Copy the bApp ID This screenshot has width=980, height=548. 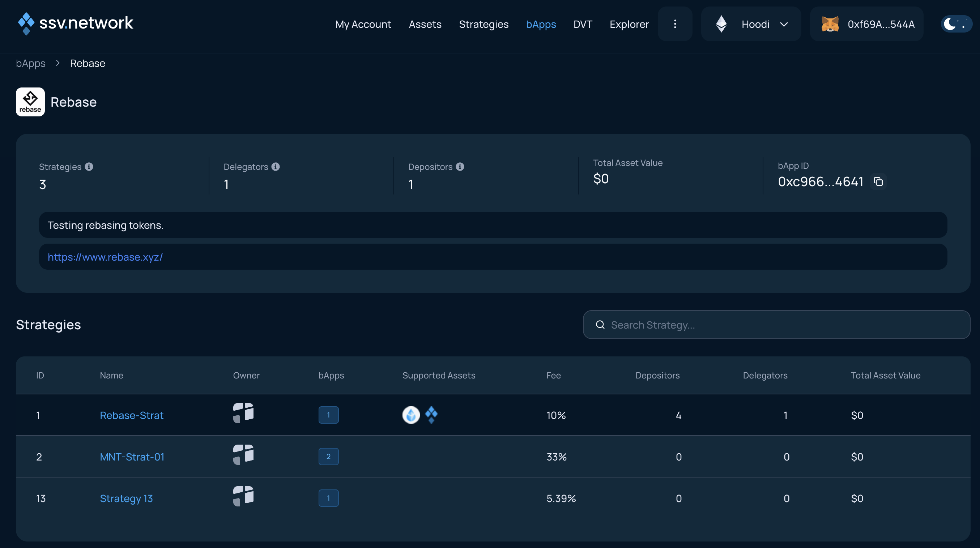[x=878, y=181]
